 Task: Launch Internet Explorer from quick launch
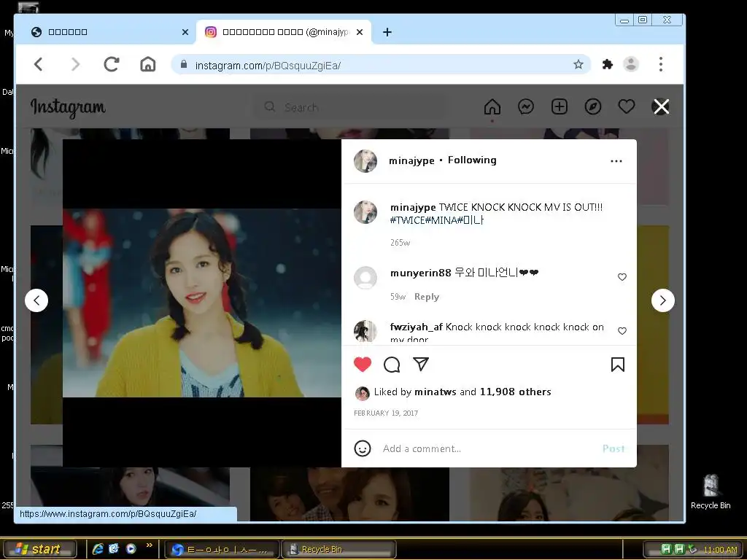click(x=98, y=549)
